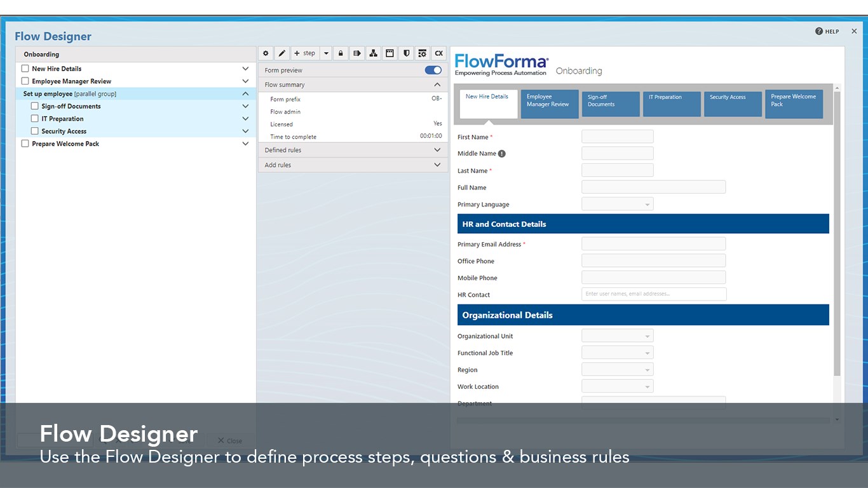Viewport: 868px width, 488px height.
Task: Select the Onboarding flow header row
Action: pyautogui.click(x=135, y=54)
